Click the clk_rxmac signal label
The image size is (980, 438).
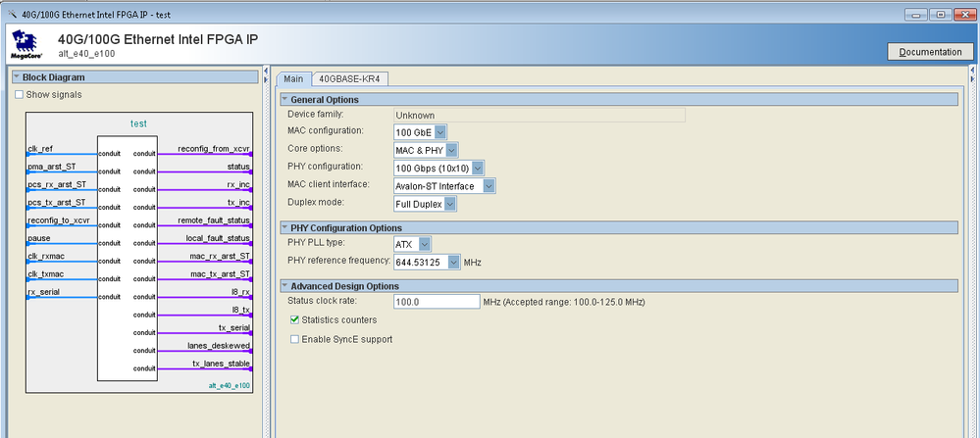pyautogui.click(x=46, y=256)
